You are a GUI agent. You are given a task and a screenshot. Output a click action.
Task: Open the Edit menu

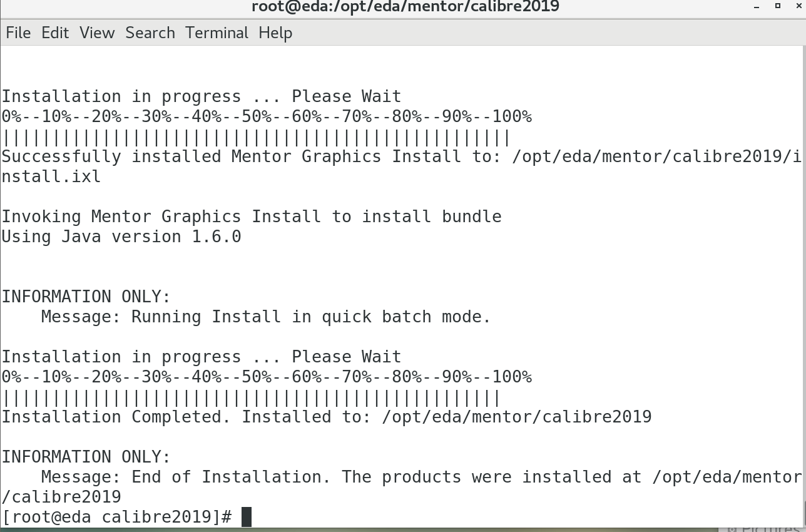coord(55,33)
